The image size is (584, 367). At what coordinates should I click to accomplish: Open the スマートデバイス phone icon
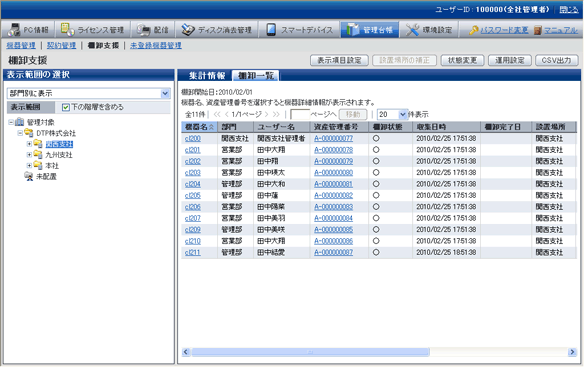271,29
